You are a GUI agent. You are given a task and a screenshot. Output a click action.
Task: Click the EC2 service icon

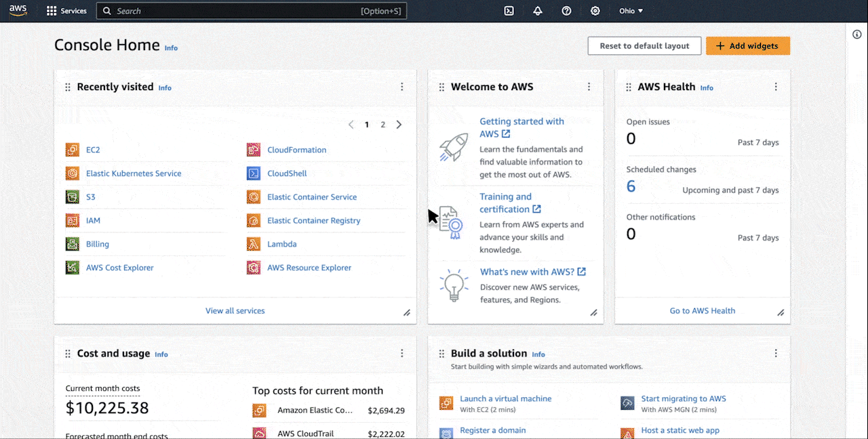point(73,150)
